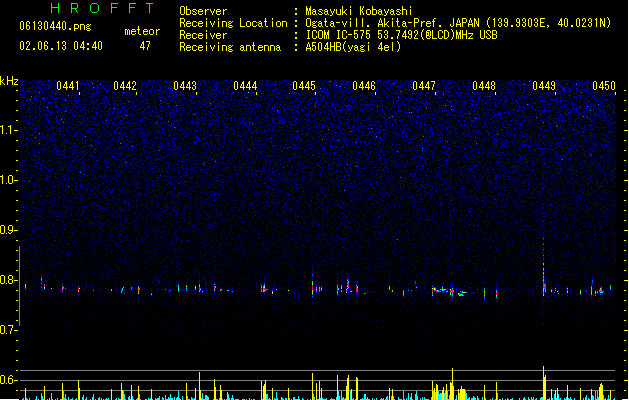The height and width of the screenshot is (400, 629).
Task: Click the 1.0 kHz axis label
Action: click(x=9, y=180)
